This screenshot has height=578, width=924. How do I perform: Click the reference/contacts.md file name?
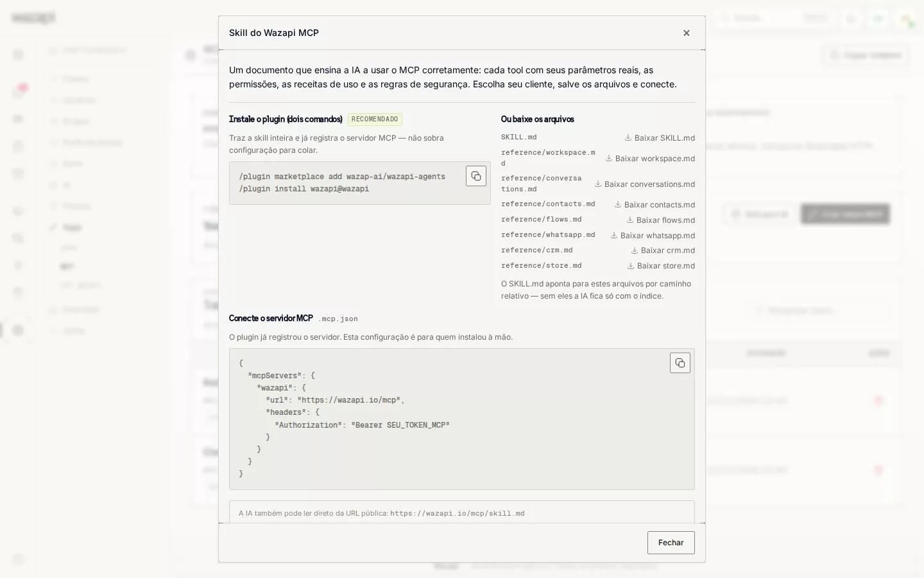pyautogui.click(x=548, y=204)
